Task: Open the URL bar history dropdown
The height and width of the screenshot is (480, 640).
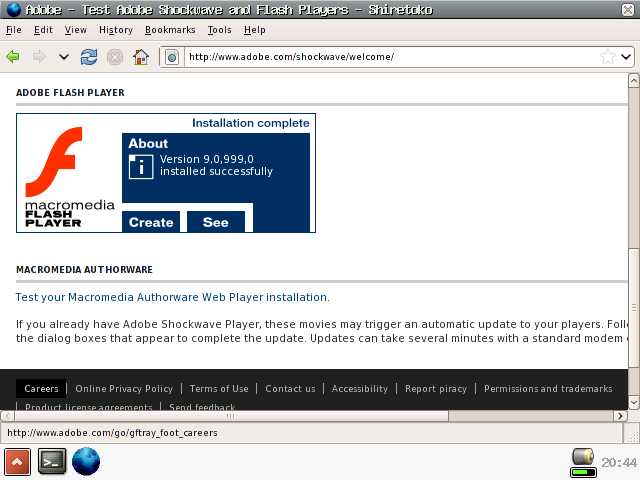Action: point(626,57)
